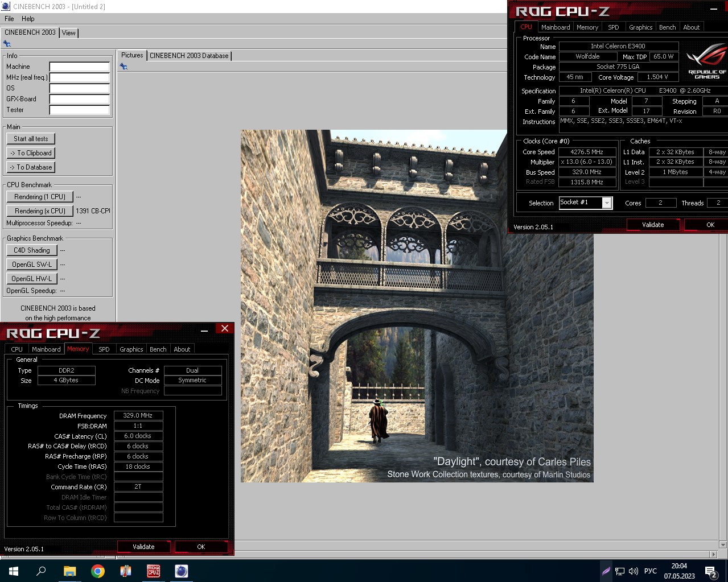Click the OS input field
This screenshot has height=582, width=728.
[79, 88]
